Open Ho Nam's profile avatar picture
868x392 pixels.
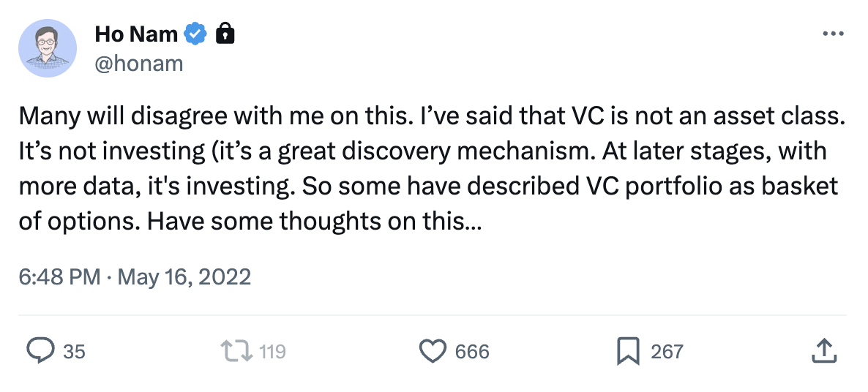coord(48,48)
